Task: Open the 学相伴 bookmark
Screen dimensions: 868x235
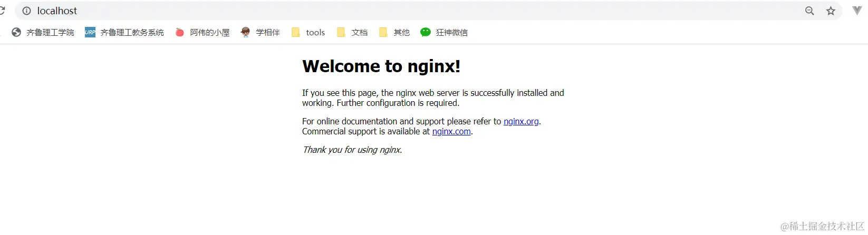Action: click(260, 32)
